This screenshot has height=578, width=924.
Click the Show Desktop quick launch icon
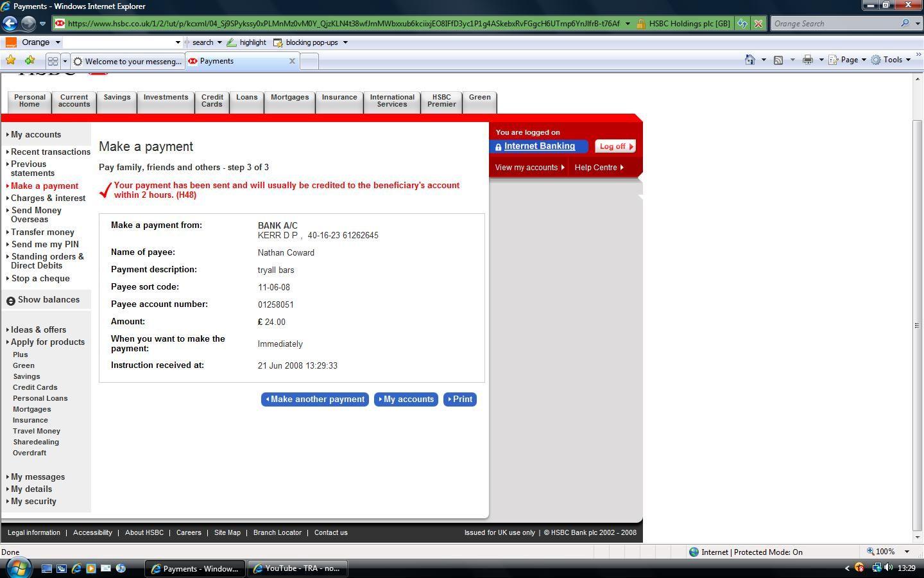click(47, 568)
